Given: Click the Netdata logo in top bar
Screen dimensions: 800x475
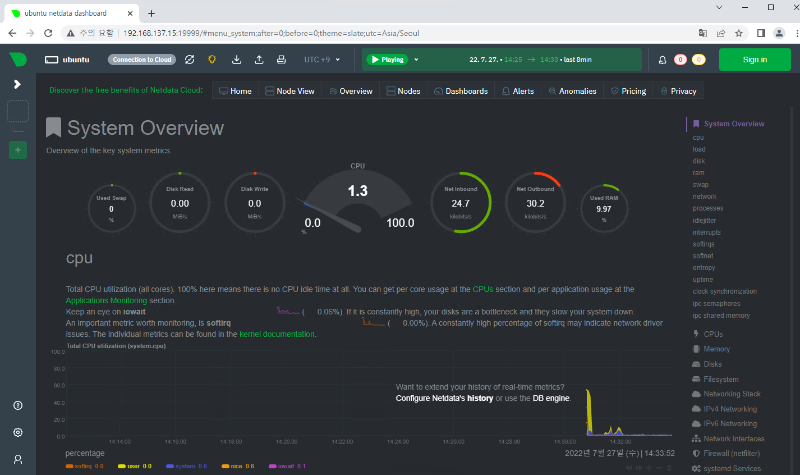Looking at the screenshot, I should [x=17, y=59].
